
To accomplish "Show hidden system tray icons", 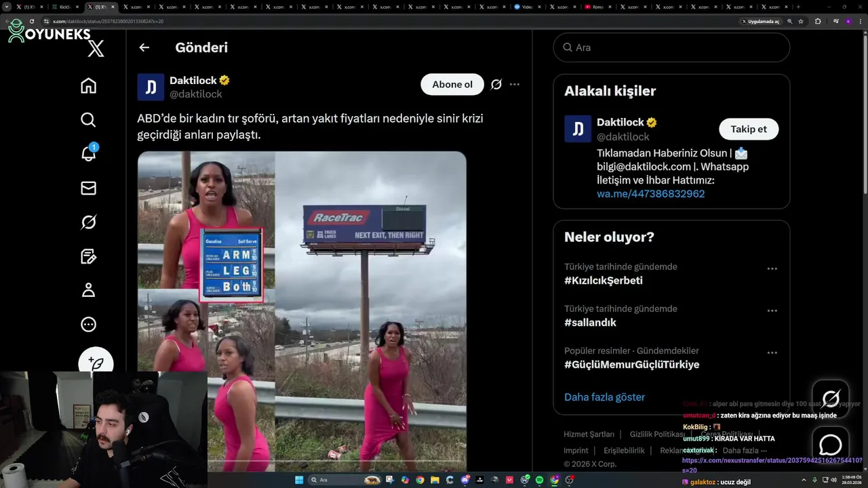I will pos(804,480).
